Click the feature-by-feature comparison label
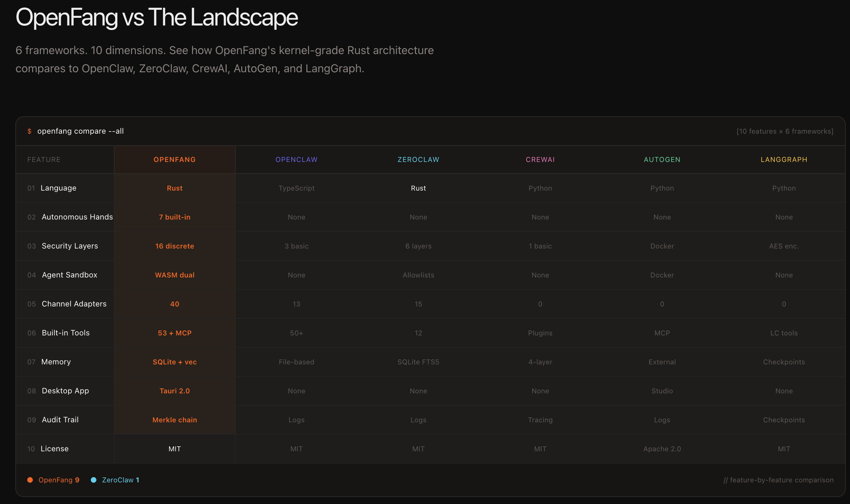The width and height of the screenshot is (850, 504). tap(779, 480)
